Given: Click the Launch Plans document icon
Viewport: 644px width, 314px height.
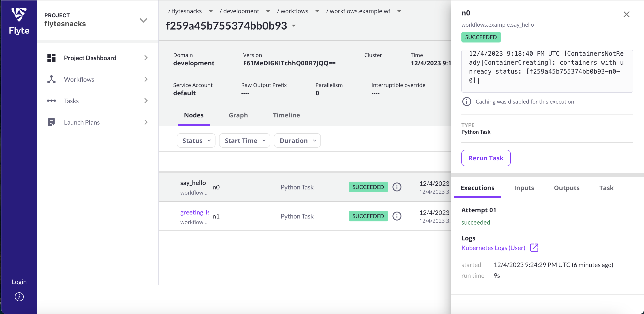Looking at the screenshot, I should point(51,122).
